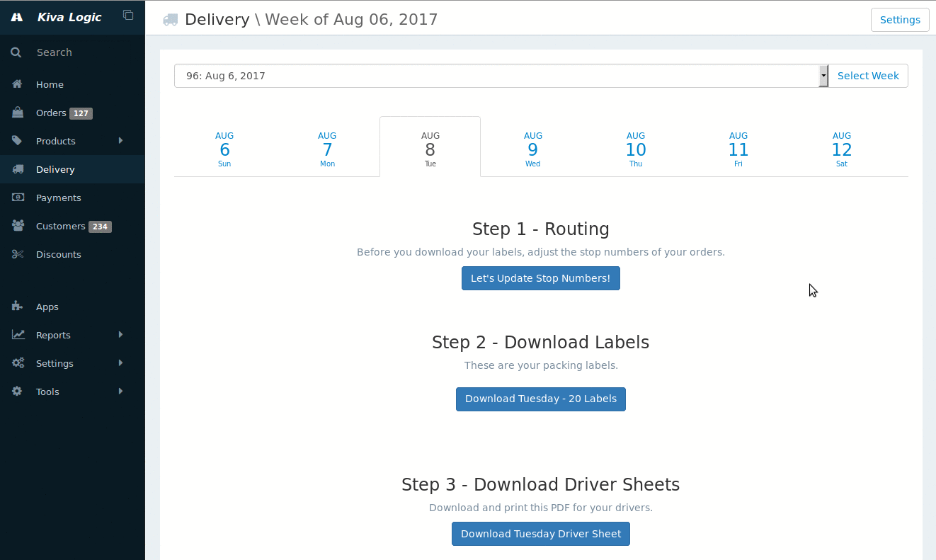Click the Home house icon

click(18, 84)
